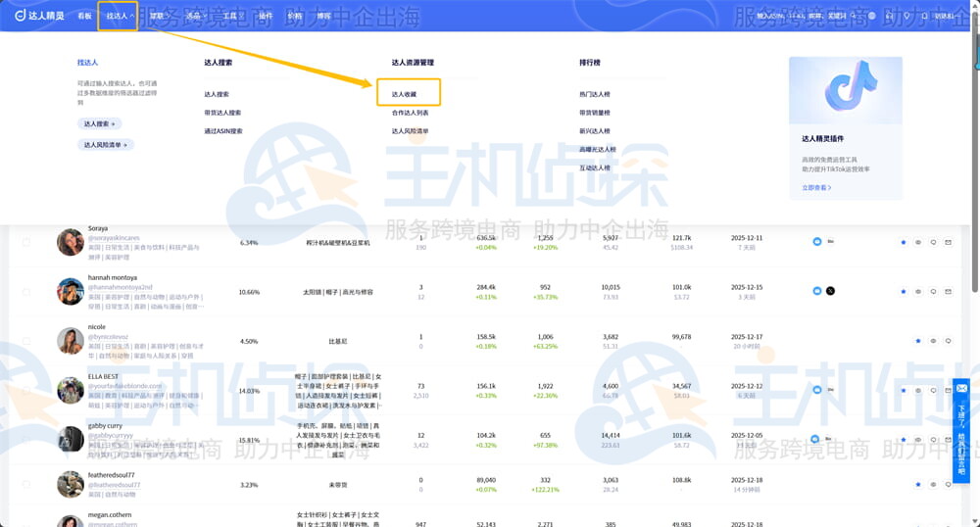The width and height of the screenshot is (980, 527).
Task: Open the blue feedback mail side tab
Action: pyautogui.click(x=961, y=431)
